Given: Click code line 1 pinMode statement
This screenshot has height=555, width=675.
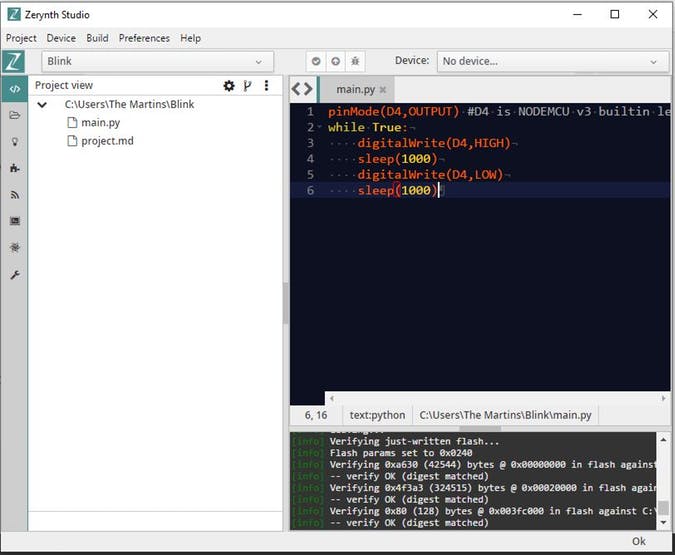Looking at the screenshot, I should click(x=393, y=112).
